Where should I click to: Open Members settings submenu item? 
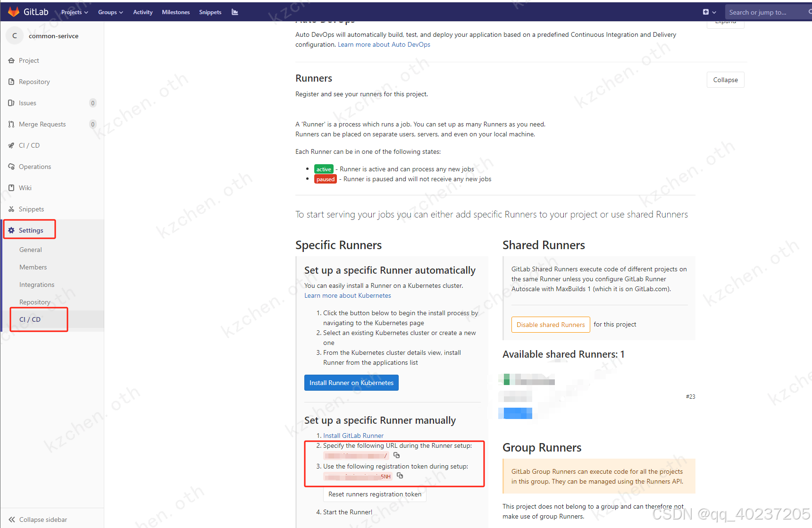33,267
